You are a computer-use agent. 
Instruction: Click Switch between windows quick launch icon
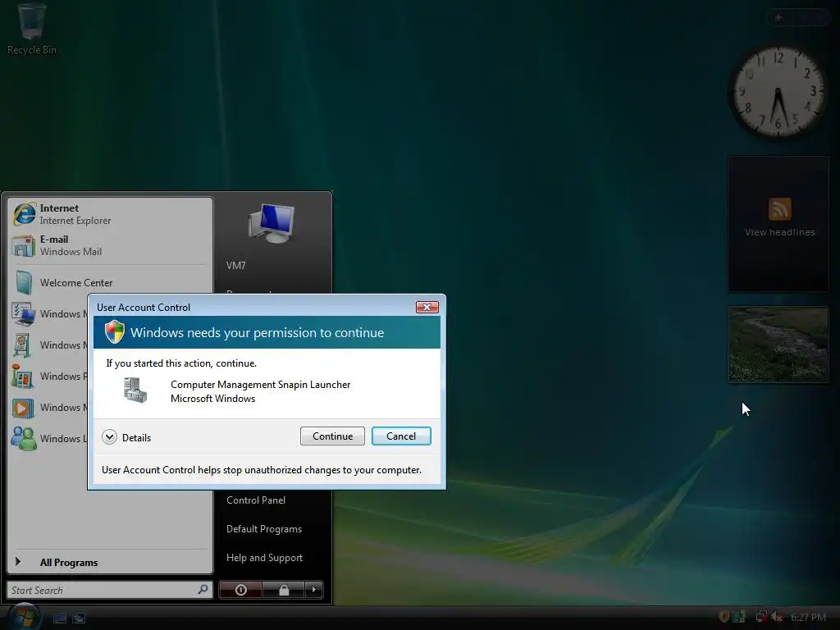79,618
